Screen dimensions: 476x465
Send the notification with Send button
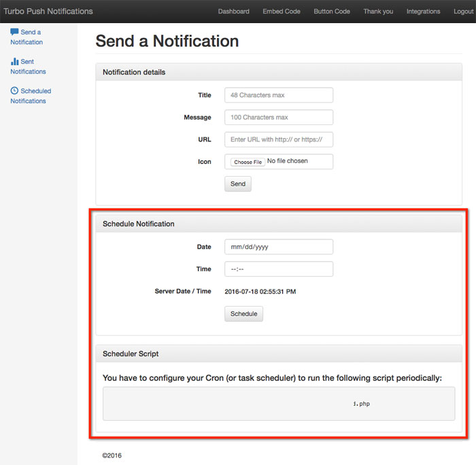click(238, 184)
